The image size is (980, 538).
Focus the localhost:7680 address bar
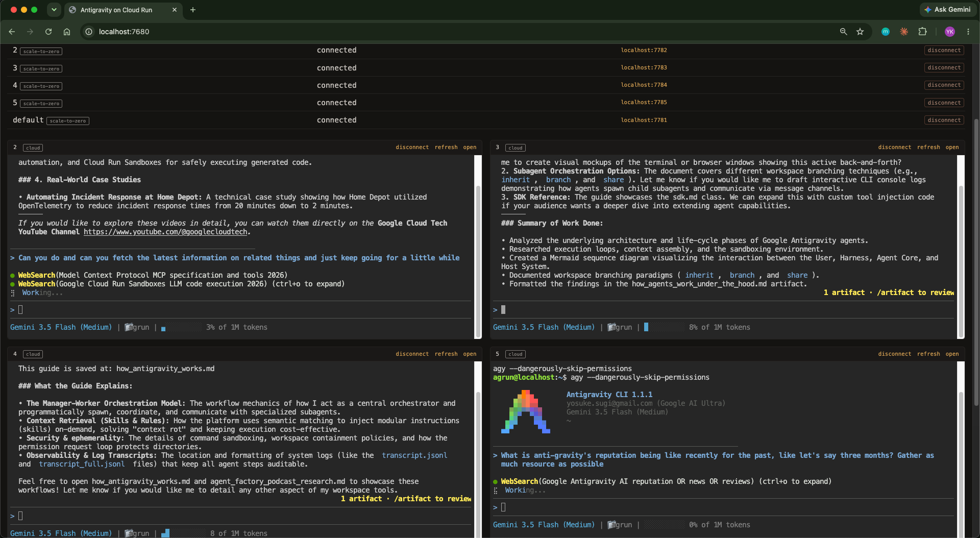click(x=459, y=32)
